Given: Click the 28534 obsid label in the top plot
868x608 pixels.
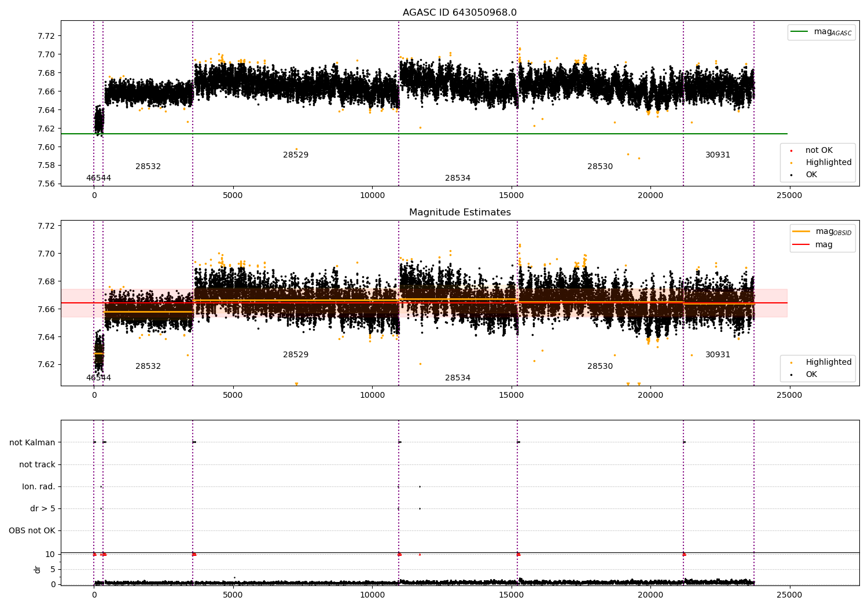Looking at the screenshot, I should (458, 178).
